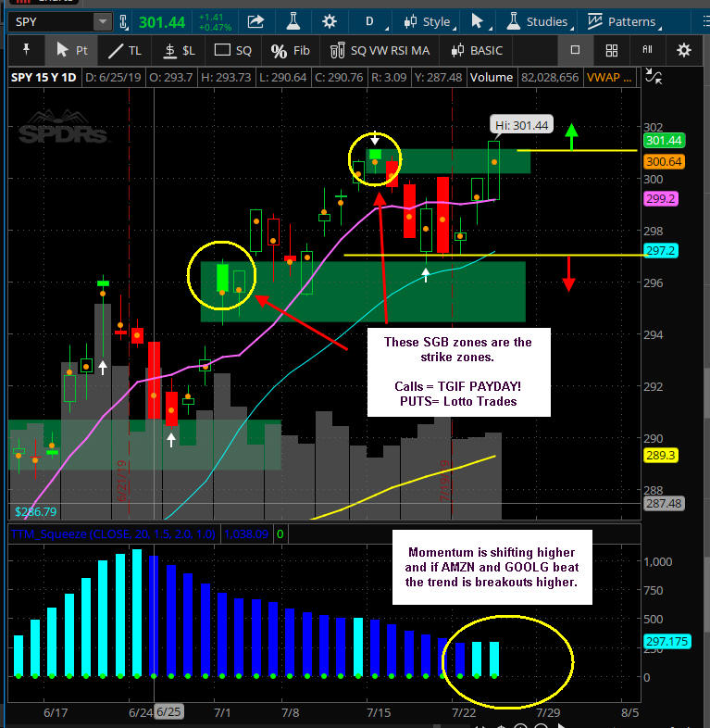This screenshot has height=728, width=710.
Task: Select the SQ rectangle tool
Action: point(233,50)
